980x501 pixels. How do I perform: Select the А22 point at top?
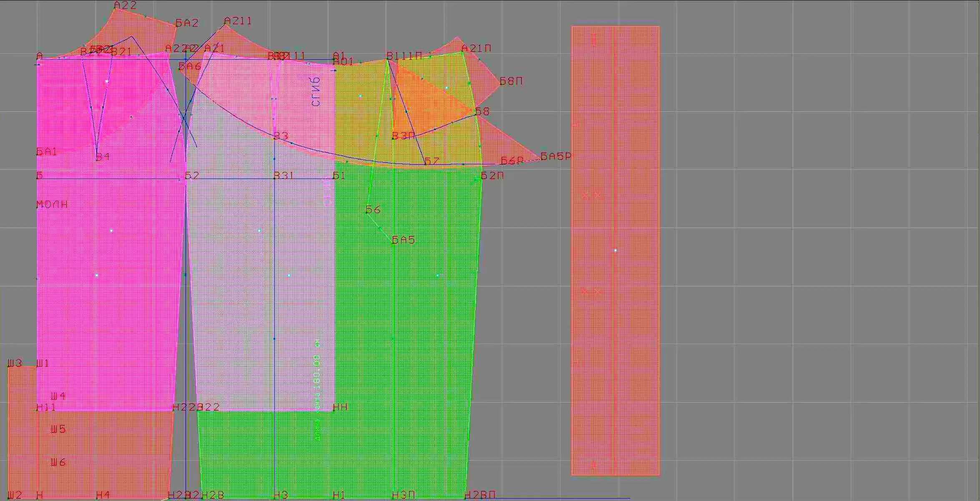tap(125, 5)
